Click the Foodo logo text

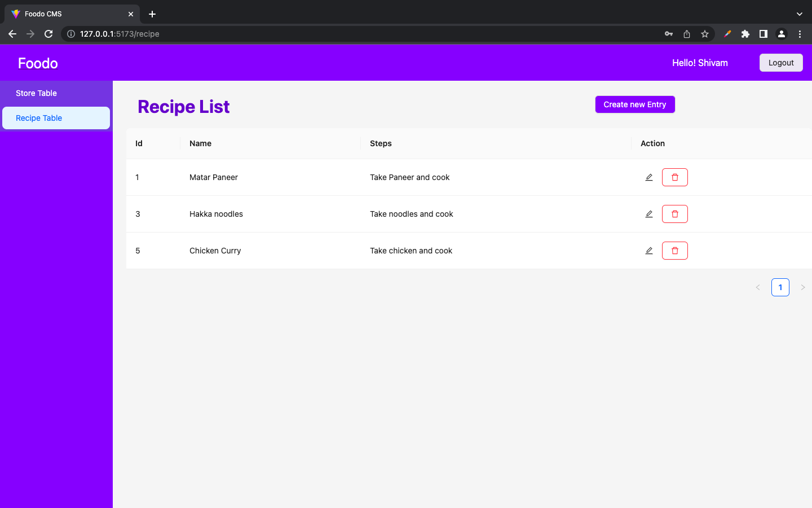pyautogui.click(x=38, y=63)
